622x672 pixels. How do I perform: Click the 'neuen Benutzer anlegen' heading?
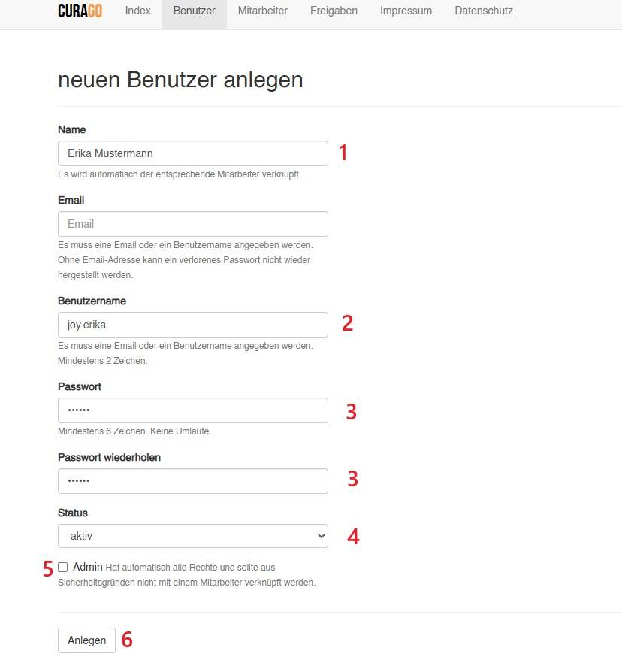(180, 80)
